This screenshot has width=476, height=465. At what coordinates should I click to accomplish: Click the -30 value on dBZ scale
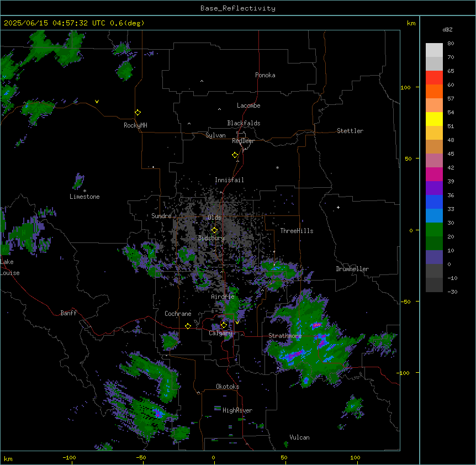coord(452,292)
